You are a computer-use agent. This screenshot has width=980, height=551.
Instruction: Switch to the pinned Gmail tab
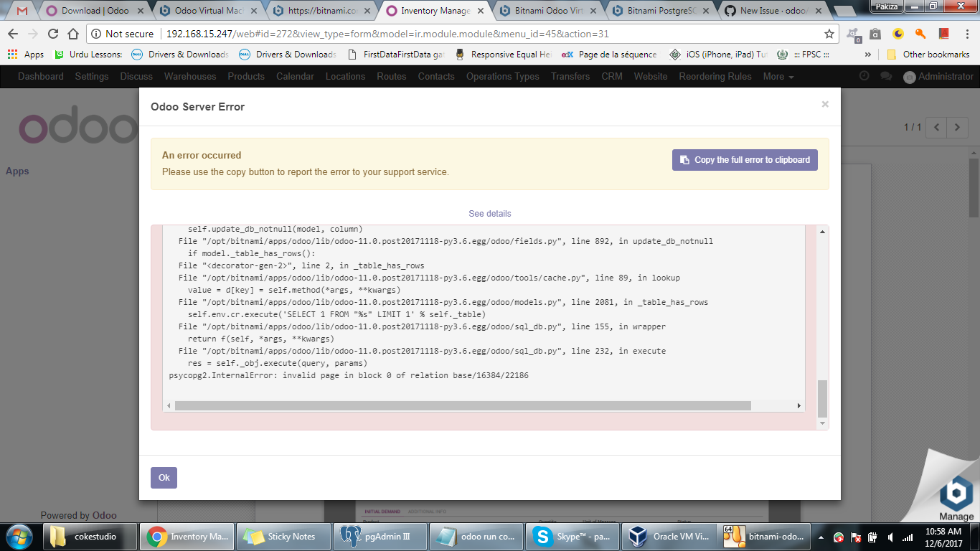coord(22,11)
